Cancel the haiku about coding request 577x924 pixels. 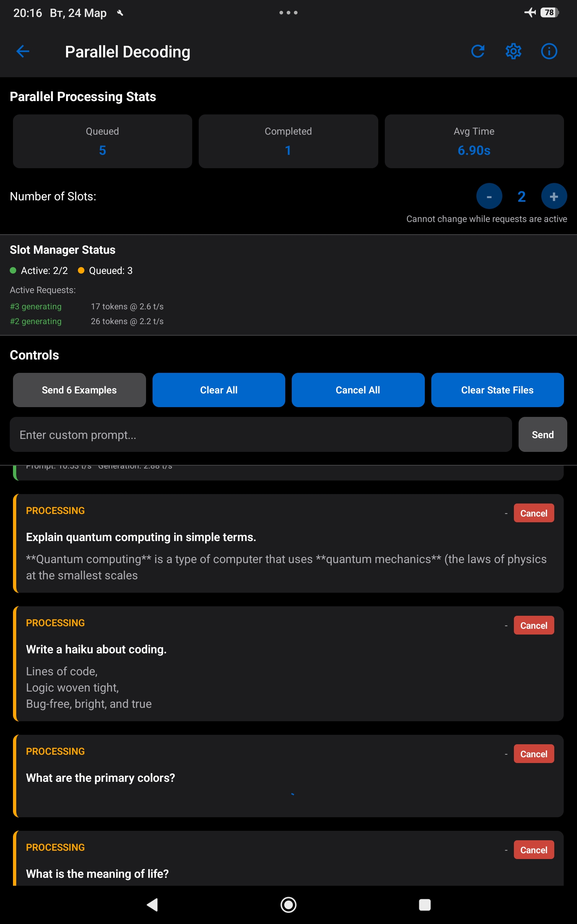tap(533, 626)
